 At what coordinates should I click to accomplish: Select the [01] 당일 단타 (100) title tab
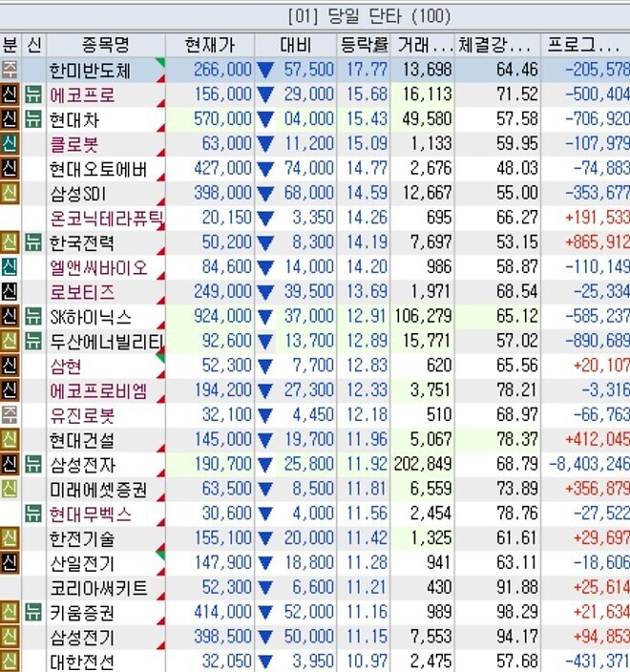(369, 17)
